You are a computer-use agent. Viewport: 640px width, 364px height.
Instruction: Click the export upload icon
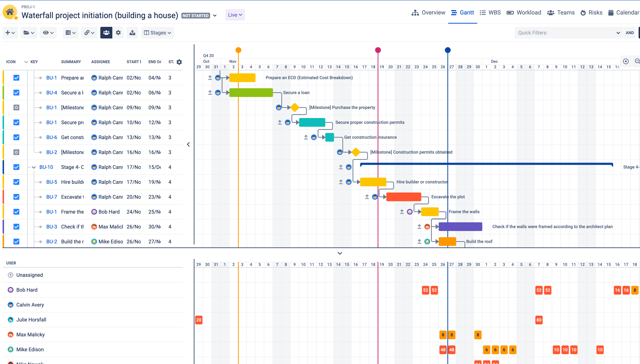point(132,33)
